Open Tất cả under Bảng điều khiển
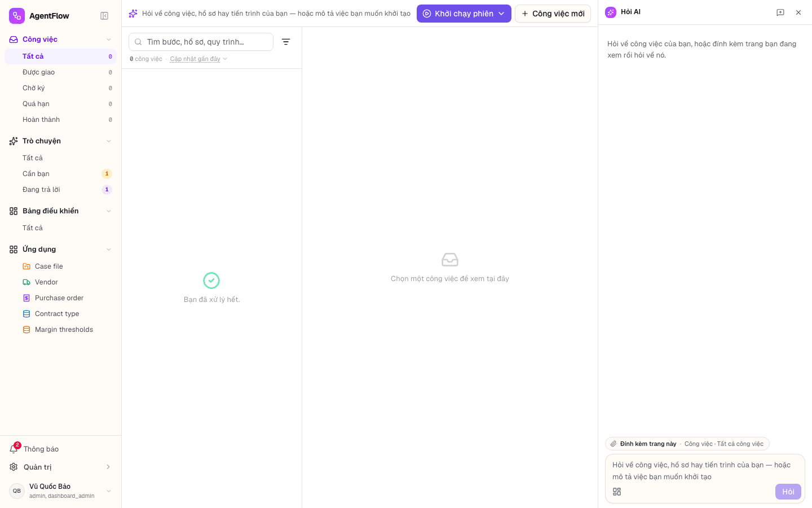812x508 pixels. [60, 228]
